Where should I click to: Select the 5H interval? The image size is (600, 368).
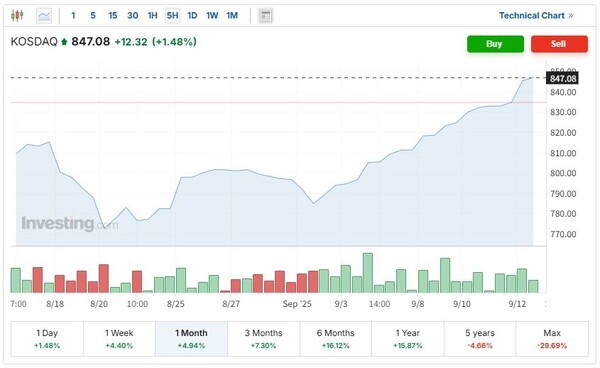pos(173,16)
